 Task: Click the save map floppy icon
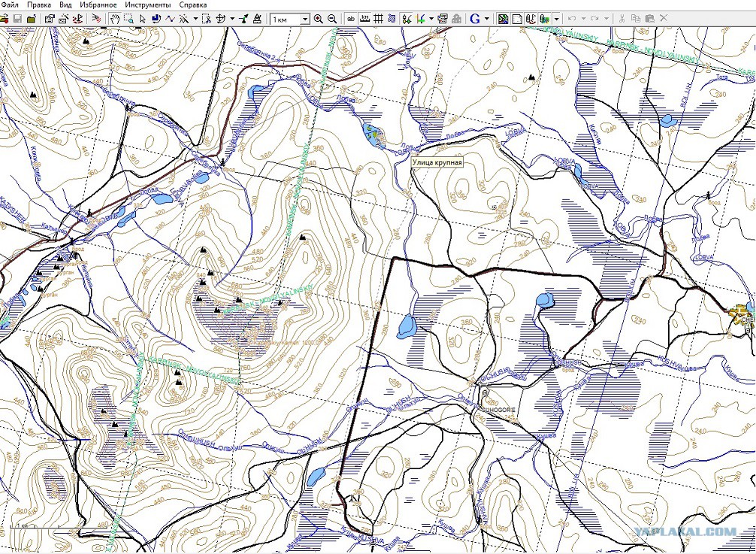(x=17, y=19)
